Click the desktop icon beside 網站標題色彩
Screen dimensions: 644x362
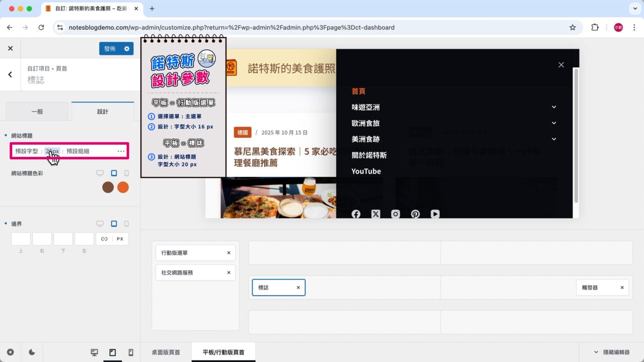100,173
